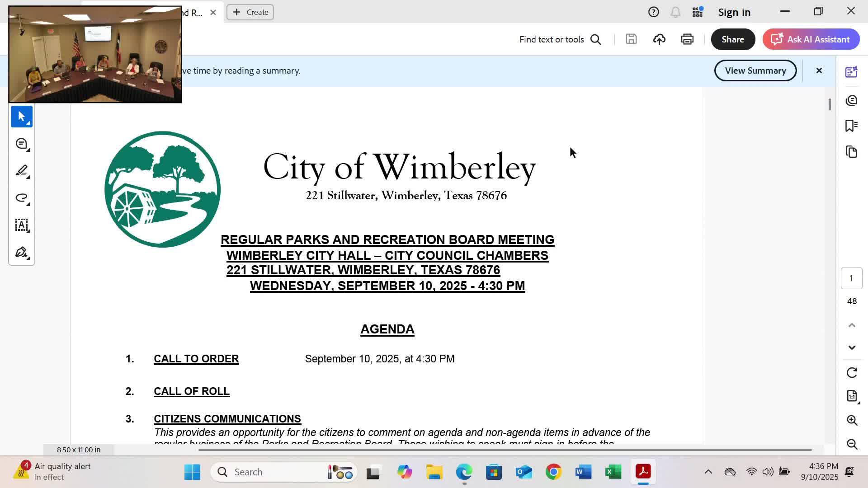868x488 pixels.
Task: Click the page number input box
Action: click(851, 278)
